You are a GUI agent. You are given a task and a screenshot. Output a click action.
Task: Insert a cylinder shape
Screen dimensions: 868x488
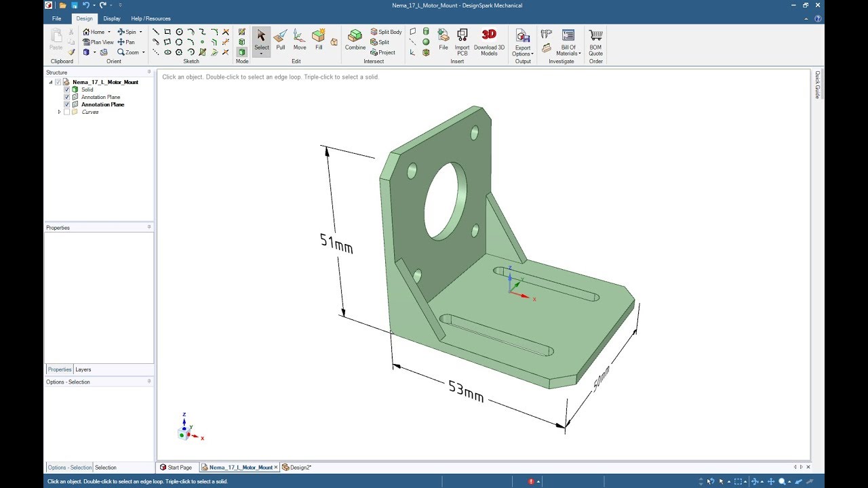click(x=426, y=32)
